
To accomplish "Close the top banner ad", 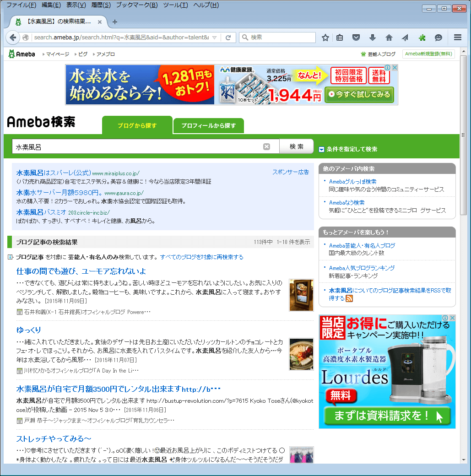I will [395, 67].
